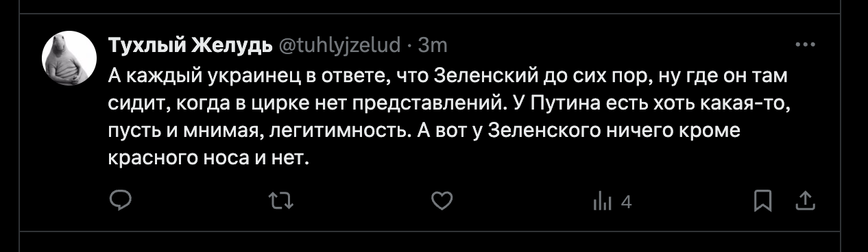Screen dimensions: 868x252
Task: Reply to the post via speech bubble icon
Action: tap(121, 201)
